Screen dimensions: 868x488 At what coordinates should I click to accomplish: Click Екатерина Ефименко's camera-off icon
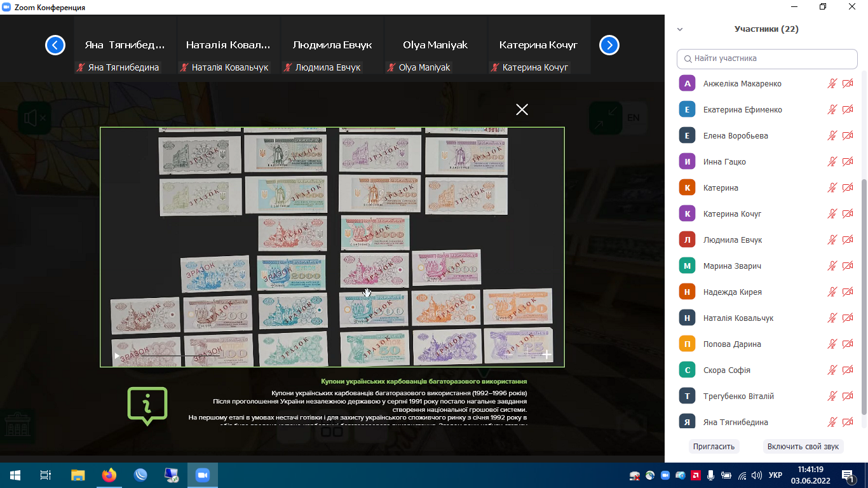pos(848,110)
